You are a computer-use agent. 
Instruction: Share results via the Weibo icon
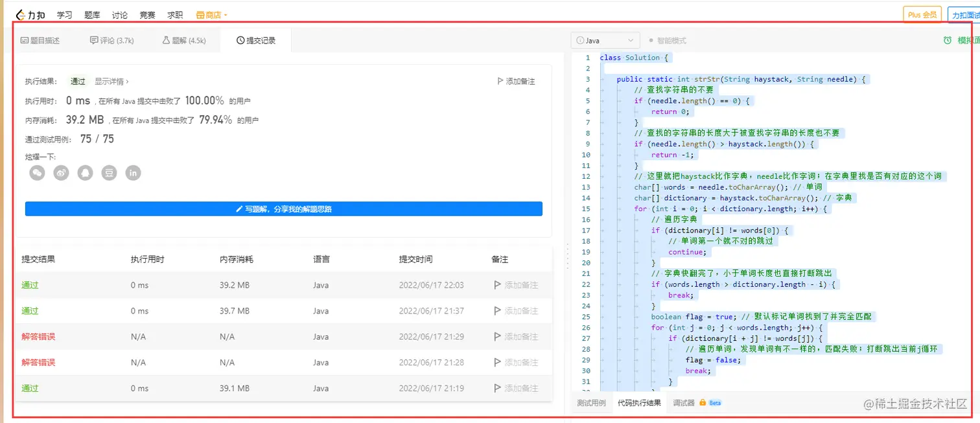click(x=61, y=172)
